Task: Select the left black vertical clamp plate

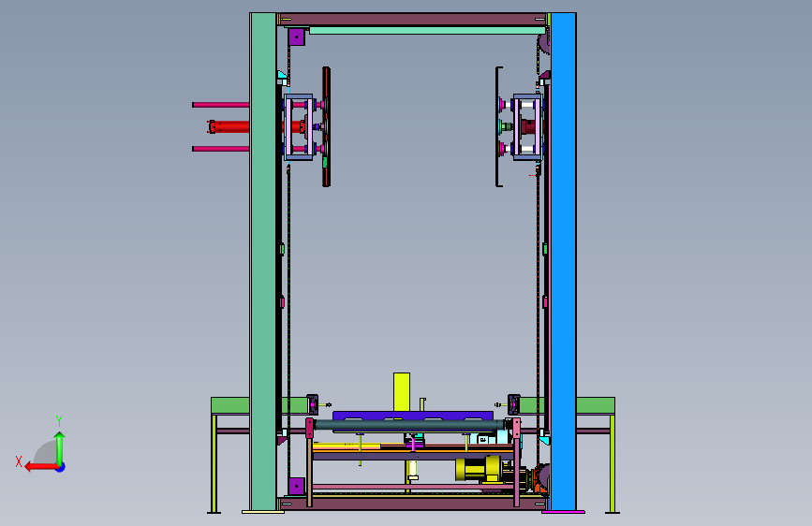Action: 326,127
